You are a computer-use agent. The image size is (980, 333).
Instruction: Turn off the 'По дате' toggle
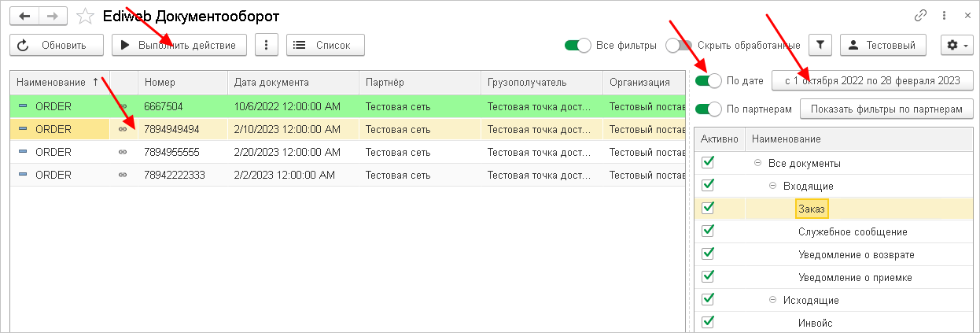click(708, 80)
